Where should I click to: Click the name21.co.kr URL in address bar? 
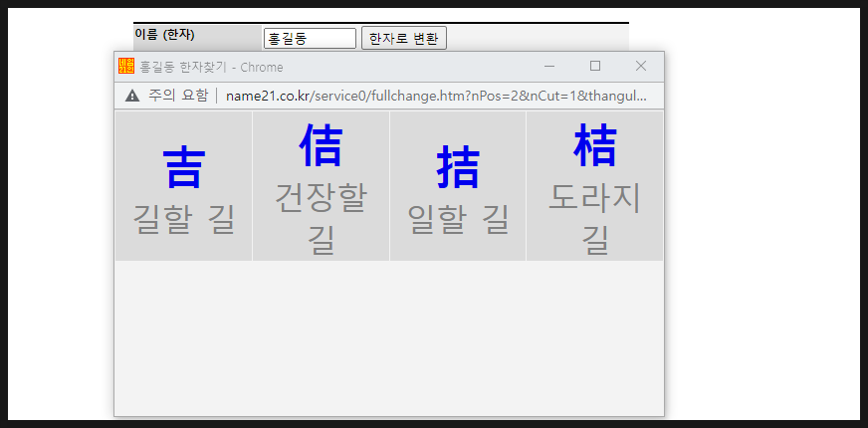coord(436,96)
